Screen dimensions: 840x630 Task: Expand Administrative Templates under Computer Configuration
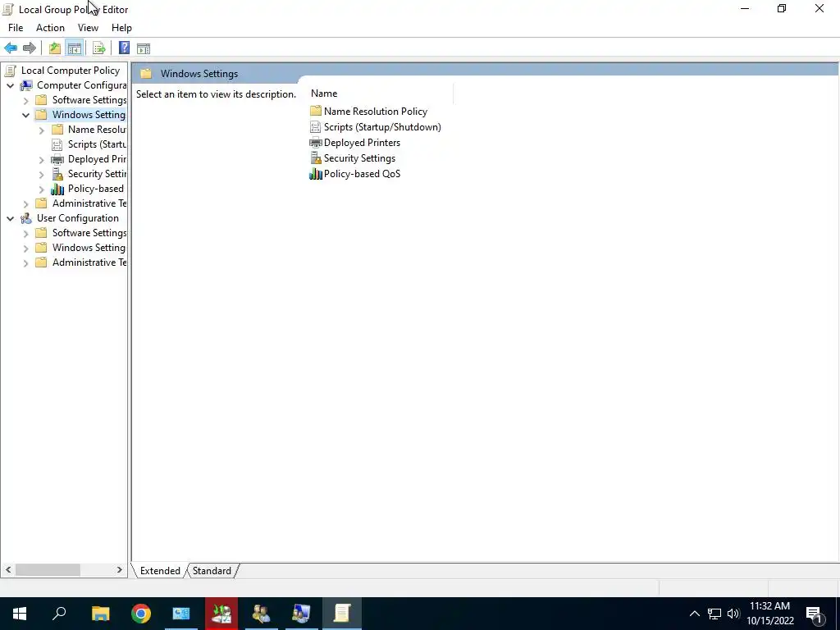tap(25, 203)
